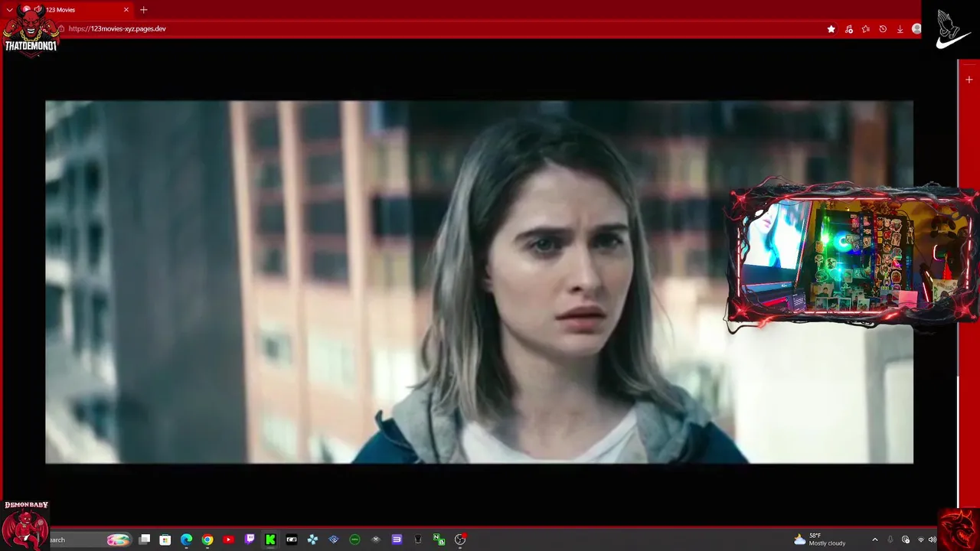Launch Google Chrome from taskbar

point(207,540)
